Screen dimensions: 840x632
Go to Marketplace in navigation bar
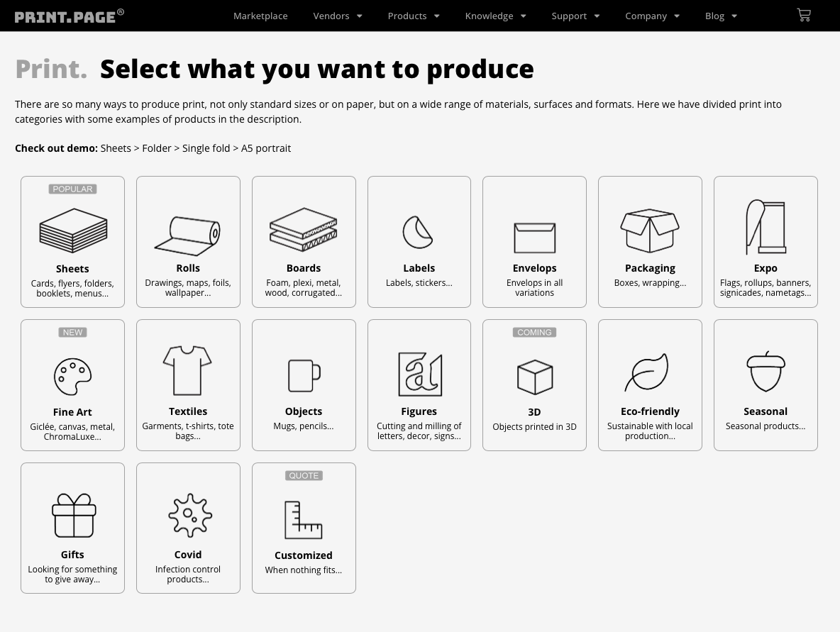point(260,16)
